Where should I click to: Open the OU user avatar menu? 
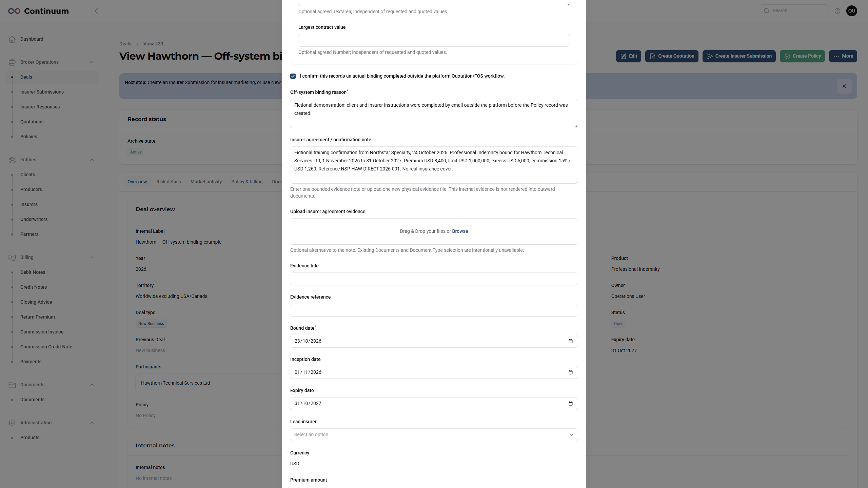click(x=852, y=11)
